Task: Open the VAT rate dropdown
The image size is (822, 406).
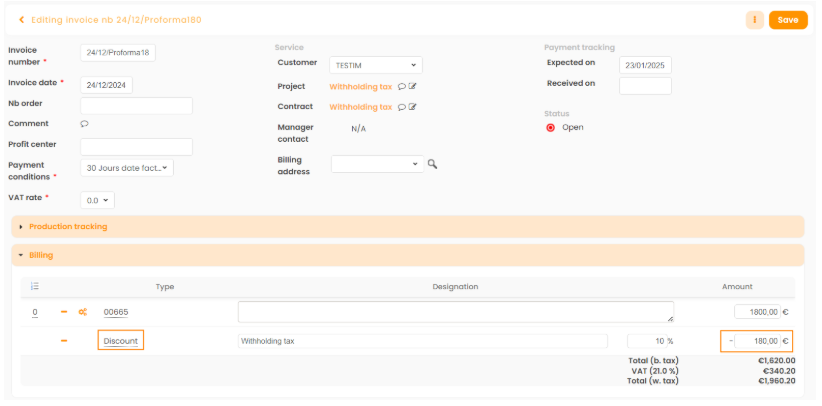Action: [97, 200]
